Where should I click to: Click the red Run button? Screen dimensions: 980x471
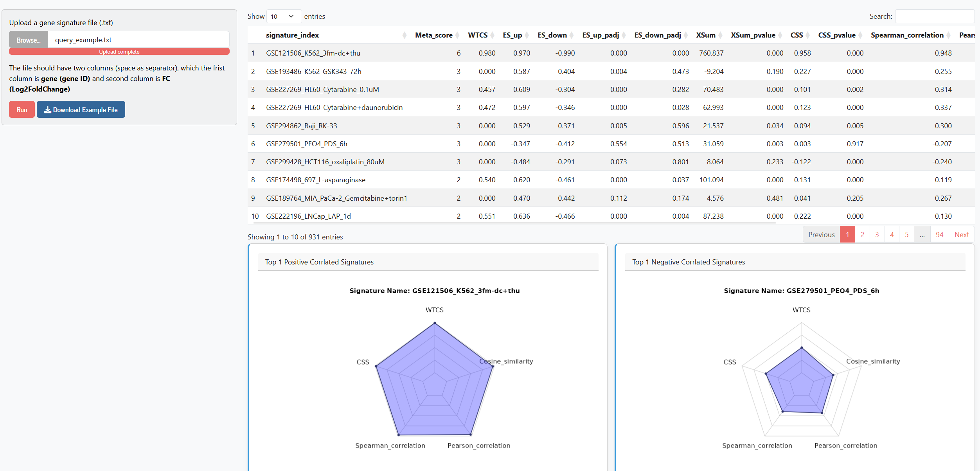coord(22,110)
